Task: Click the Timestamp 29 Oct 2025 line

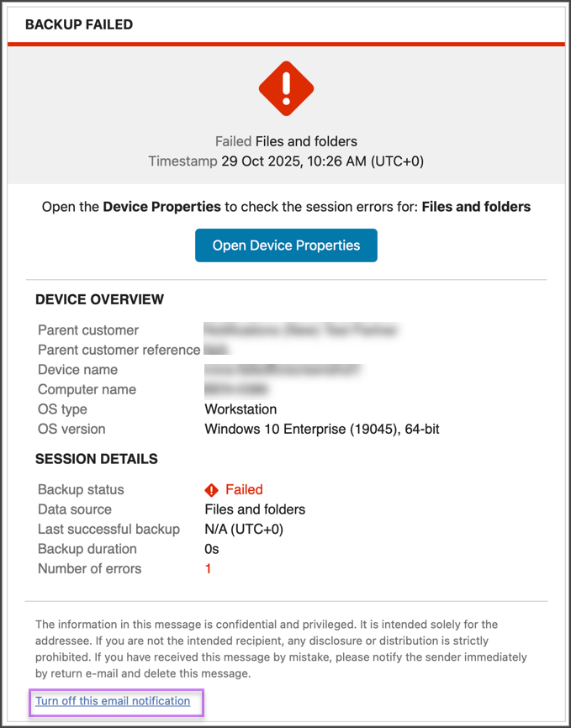Action: tap(286, 161)
